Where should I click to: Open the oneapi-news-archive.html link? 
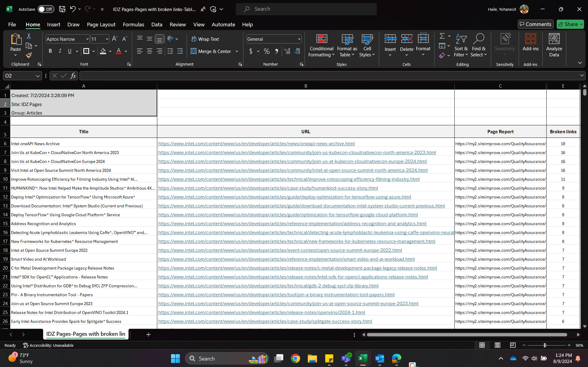pyautogui.click(x=256, y=144)
